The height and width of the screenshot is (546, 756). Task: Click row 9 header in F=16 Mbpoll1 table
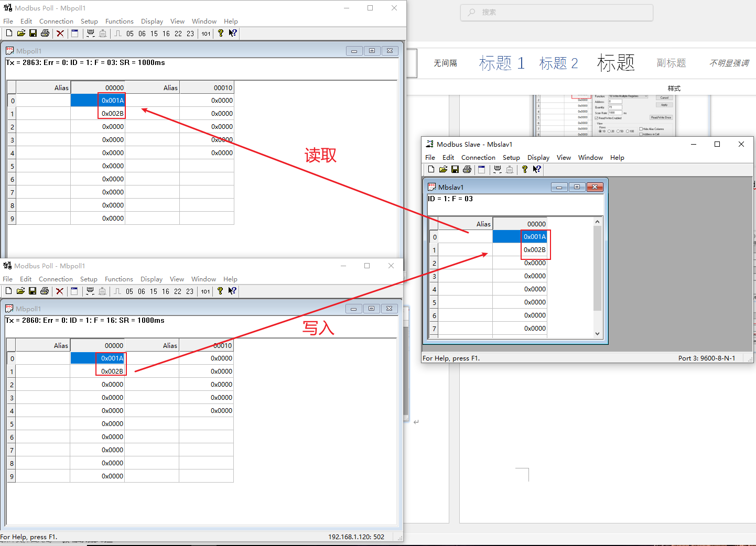11,476
